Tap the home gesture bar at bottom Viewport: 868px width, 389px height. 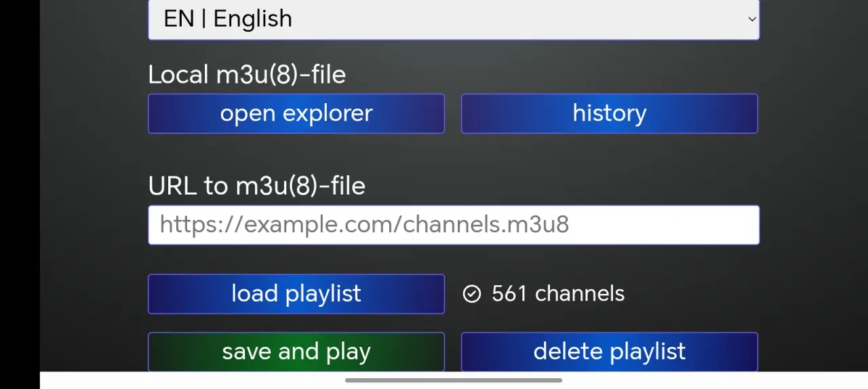click(454, 380)
